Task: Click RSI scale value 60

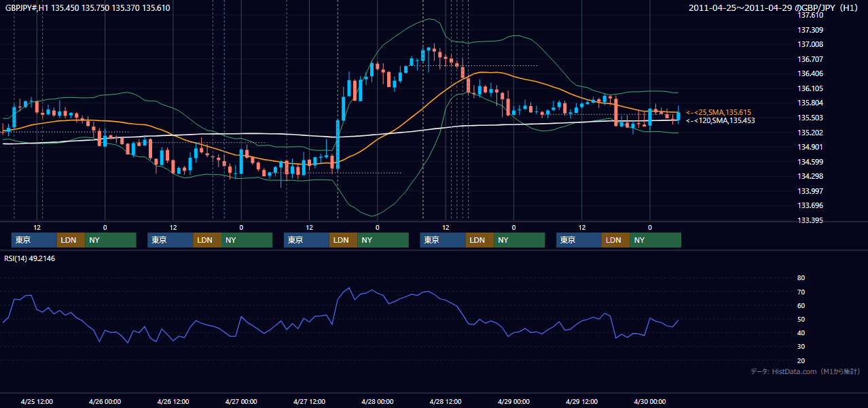Action: [801, 305]
